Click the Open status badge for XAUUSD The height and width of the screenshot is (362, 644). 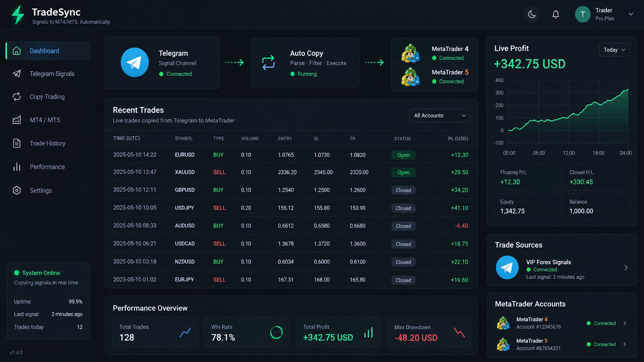coord(403,172)
